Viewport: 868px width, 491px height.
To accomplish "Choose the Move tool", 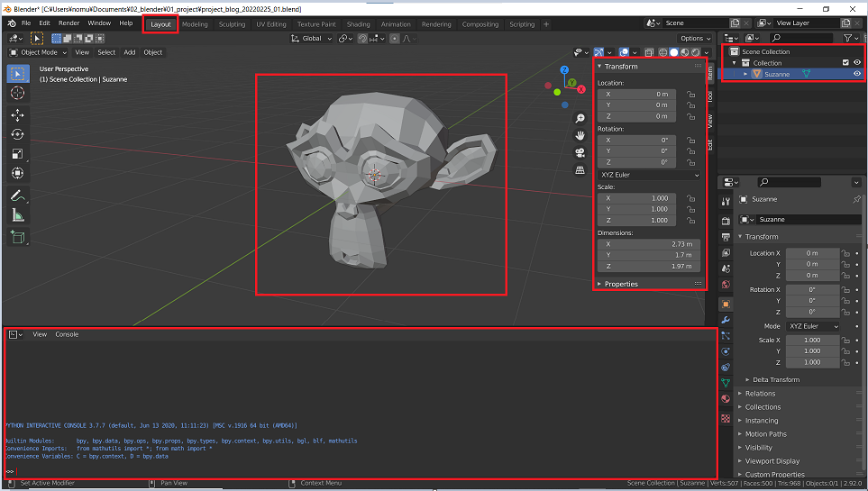I will [x=18, y=115].
